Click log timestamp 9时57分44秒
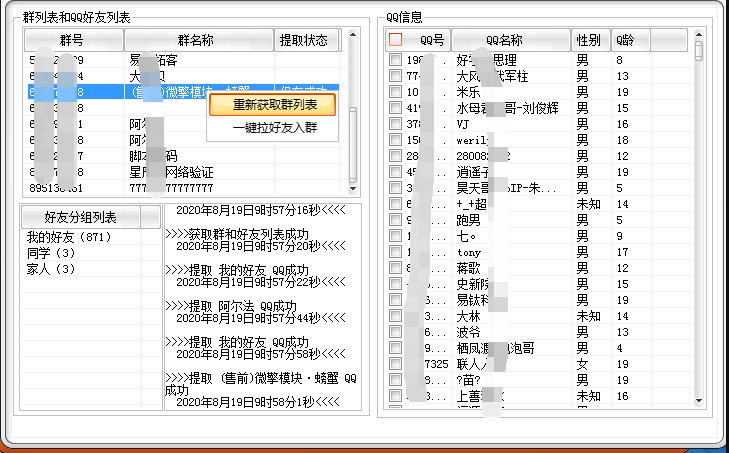729x453 pixels. (x=260, y=318)
